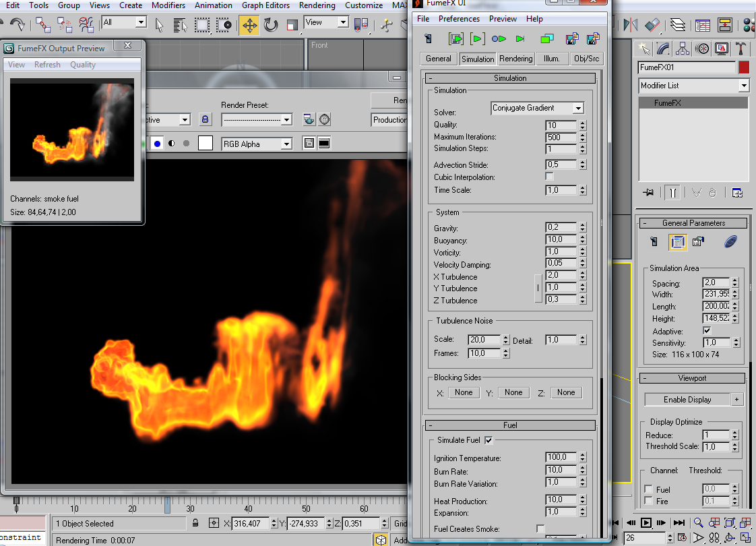
Task: Open the Modifier List dropdown
Action: 693,86
